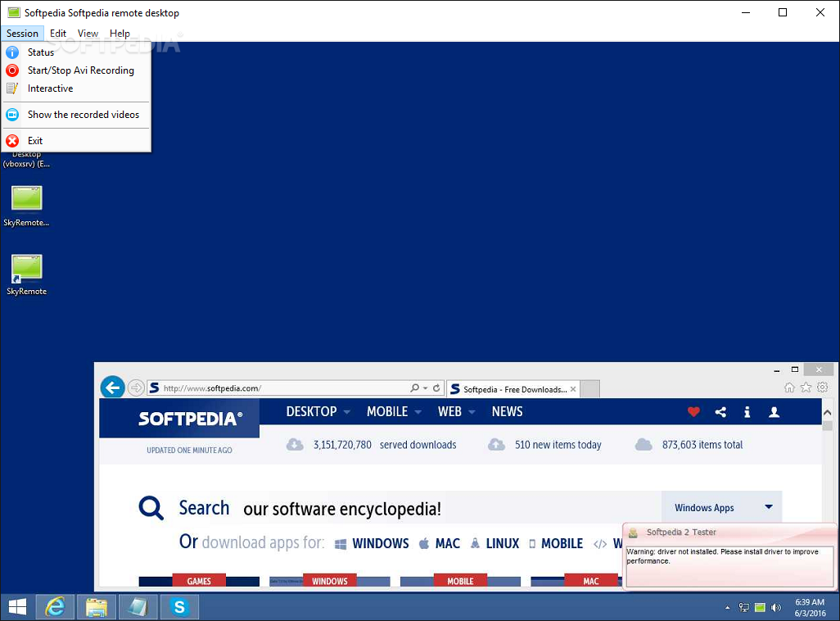Click the browser Refresh icon
Screen dimensions: 840x621
pyautogui.click(x=436, y=388)
